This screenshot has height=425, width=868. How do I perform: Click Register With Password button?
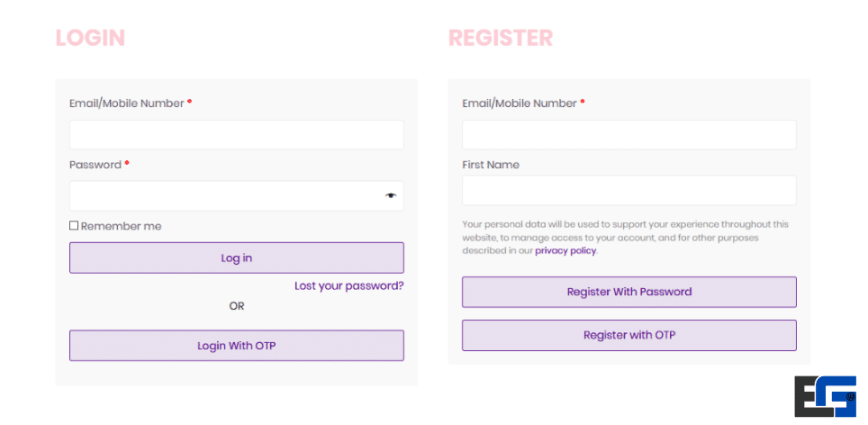[x=628, y=292]
